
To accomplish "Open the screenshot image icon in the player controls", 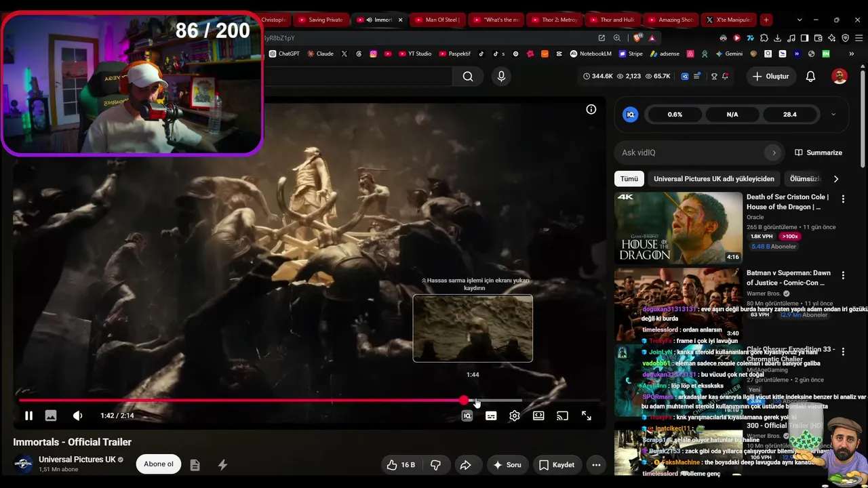I will tap(51, 415).
